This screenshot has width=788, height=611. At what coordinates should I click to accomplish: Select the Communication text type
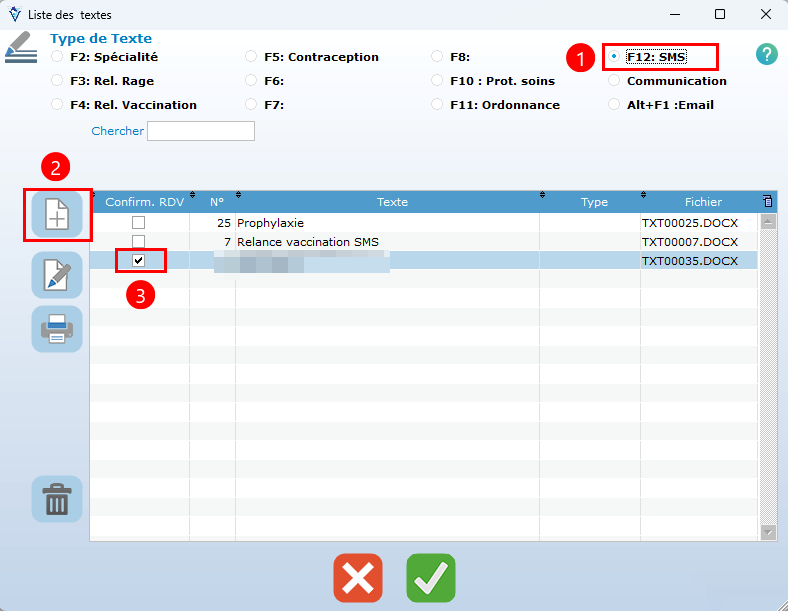614,80
